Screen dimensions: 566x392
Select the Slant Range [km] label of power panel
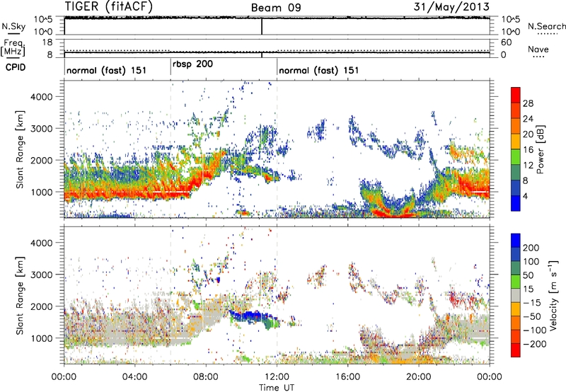tap(20, 149)
